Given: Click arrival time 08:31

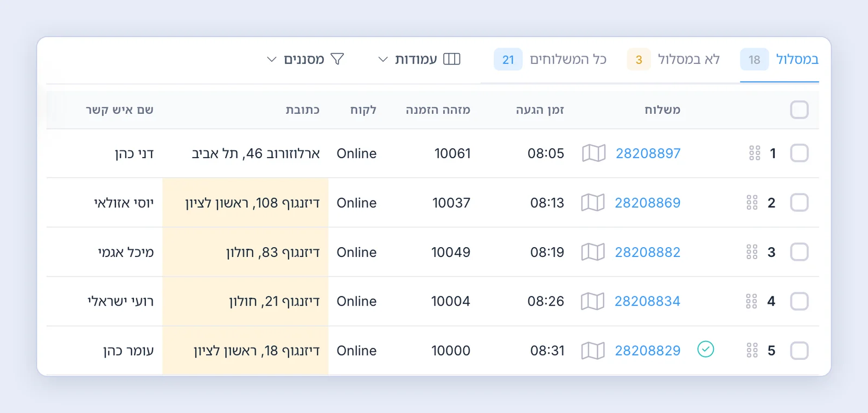Looking at the screenshot, I should [x=547, y=351].
